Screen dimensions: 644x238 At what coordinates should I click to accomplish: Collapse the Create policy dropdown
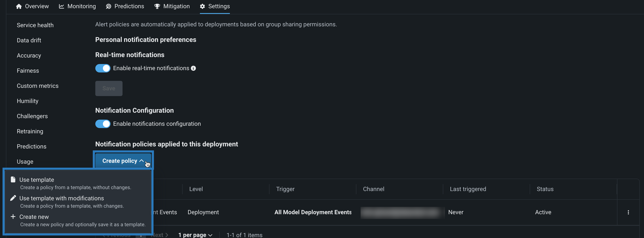tap(123, 161)
